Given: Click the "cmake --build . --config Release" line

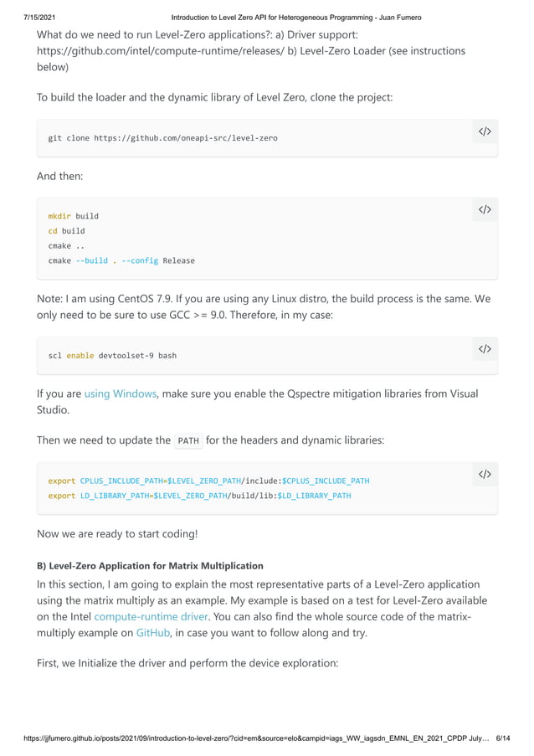Looking at the screenshot, I should [x=121, y=260].
